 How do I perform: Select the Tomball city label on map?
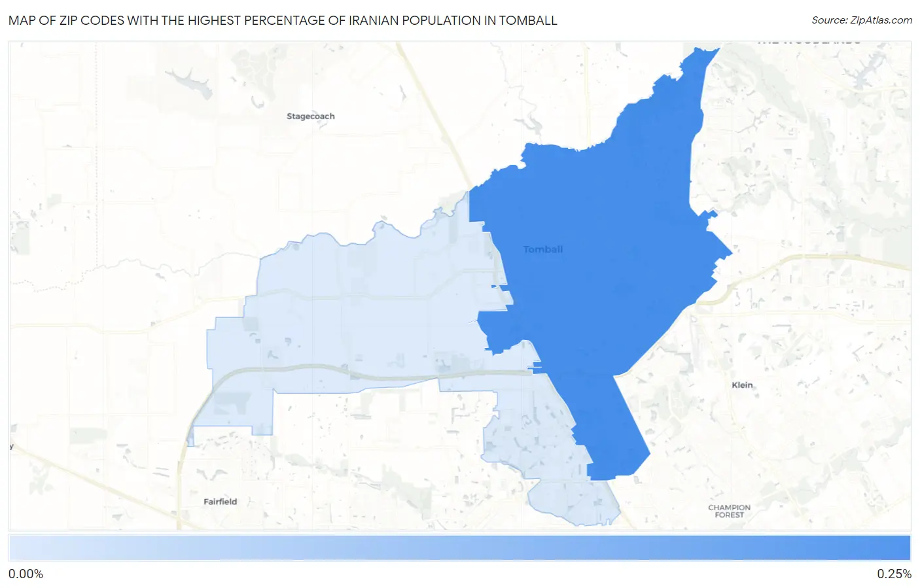(543, 249)
